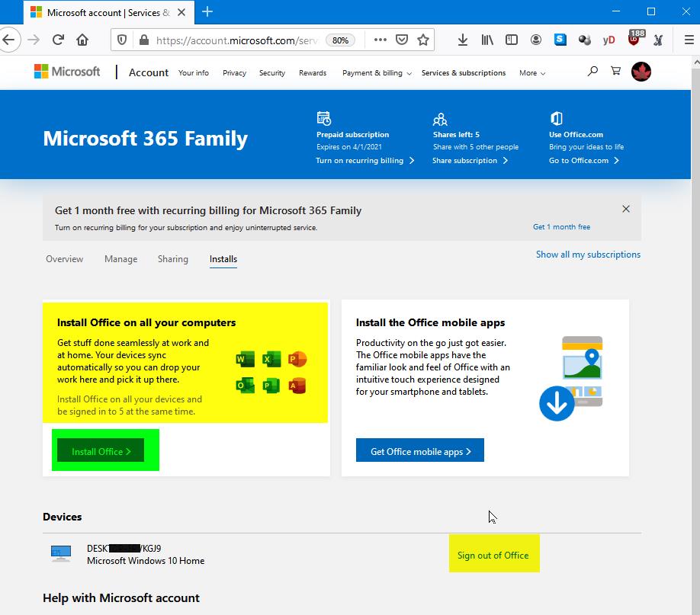This screenshot has height=615, width=700.
Task: Click the Install Office button
Action: pos(101,450)
